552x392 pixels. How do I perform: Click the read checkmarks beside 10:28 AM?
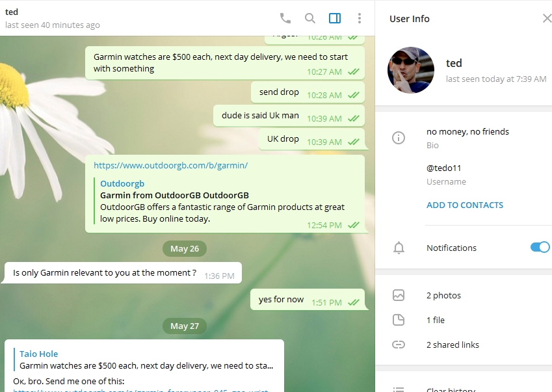tap(354, 95)
